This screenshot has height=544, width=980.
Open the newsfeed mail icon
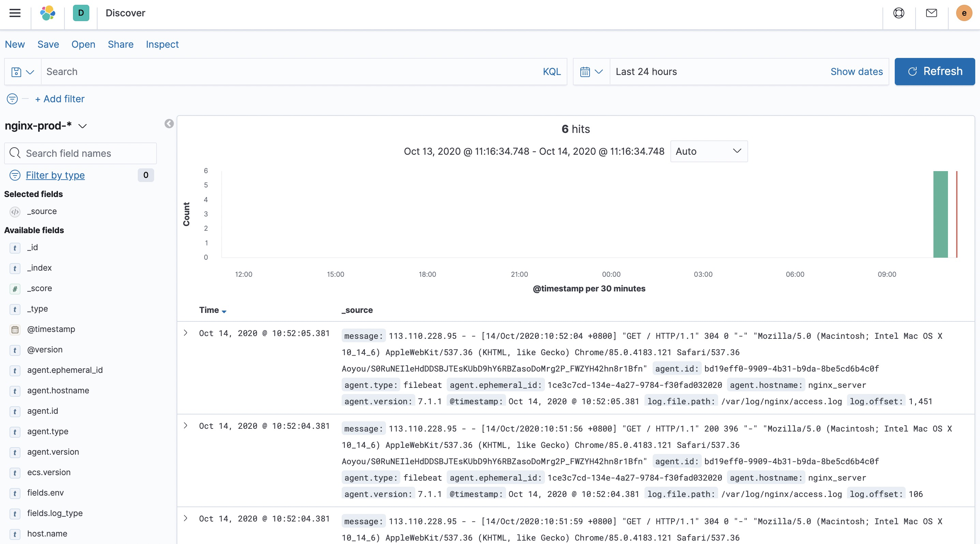click(931, 13)
